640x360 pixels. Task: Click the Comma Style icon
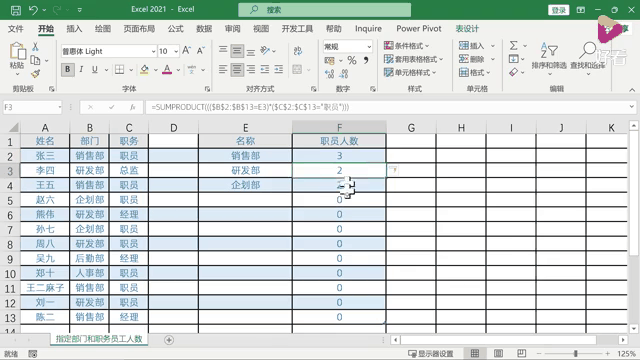366,60
